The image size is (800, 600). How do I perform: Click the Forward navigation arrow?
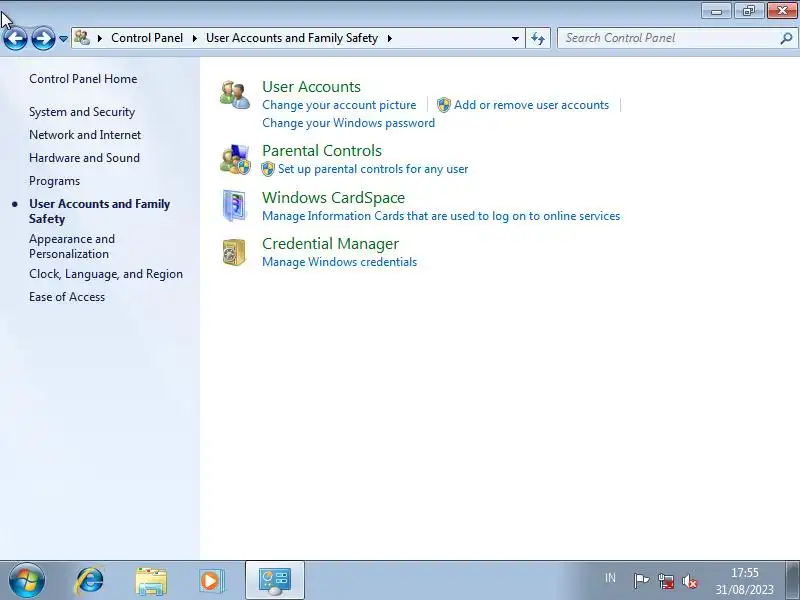click(43, 38)
